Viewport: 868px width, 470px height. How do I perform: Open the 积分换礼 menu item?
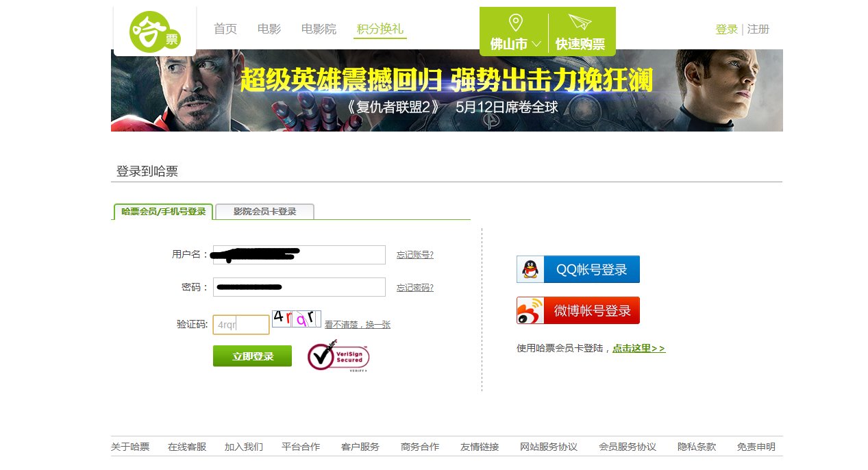[379, 29]
